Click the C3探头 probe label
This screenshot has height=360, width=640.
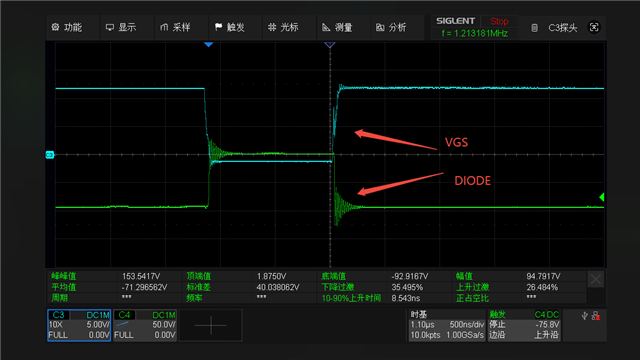pos(562,28)
